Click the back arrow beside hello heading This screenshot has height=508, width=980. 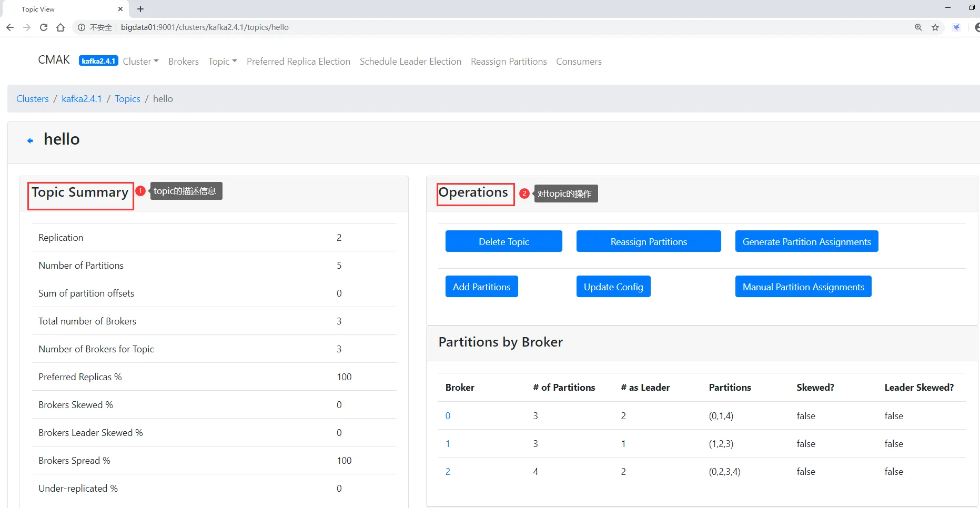coord(31,140)
